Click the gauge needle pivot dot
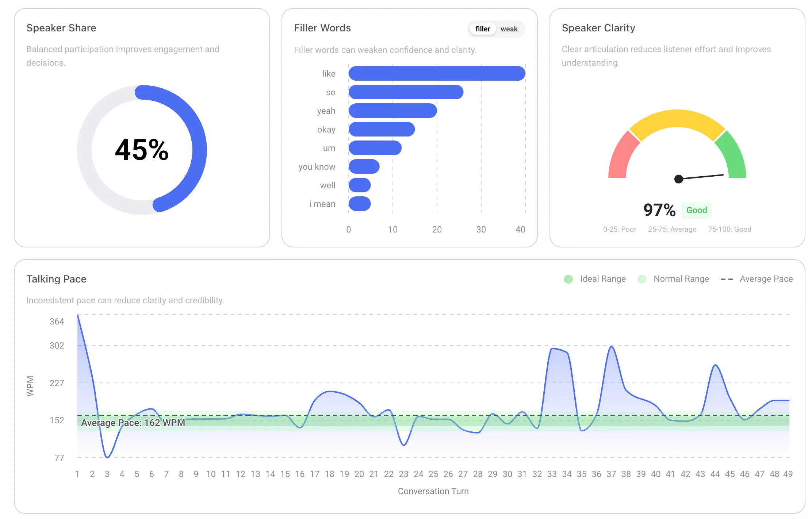The height and width of the screenshot is (519, 812). (x=678, y=179)
